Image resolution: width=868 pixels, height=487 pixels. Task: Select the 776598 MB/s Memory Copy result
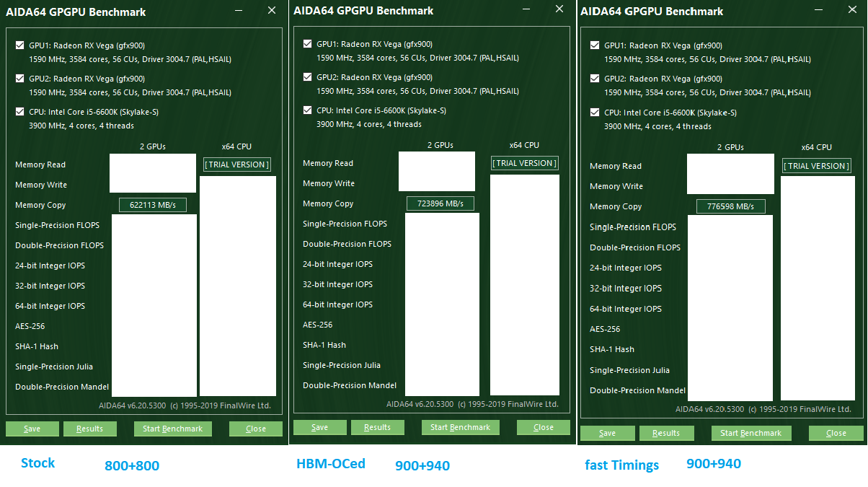coord(731,206)
